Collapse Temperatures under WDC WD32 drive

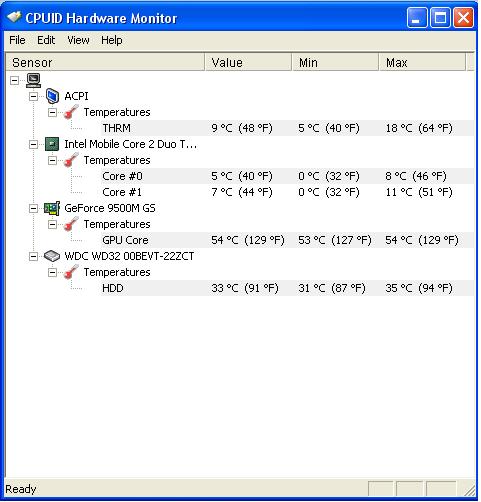click(x=52, y=272)
